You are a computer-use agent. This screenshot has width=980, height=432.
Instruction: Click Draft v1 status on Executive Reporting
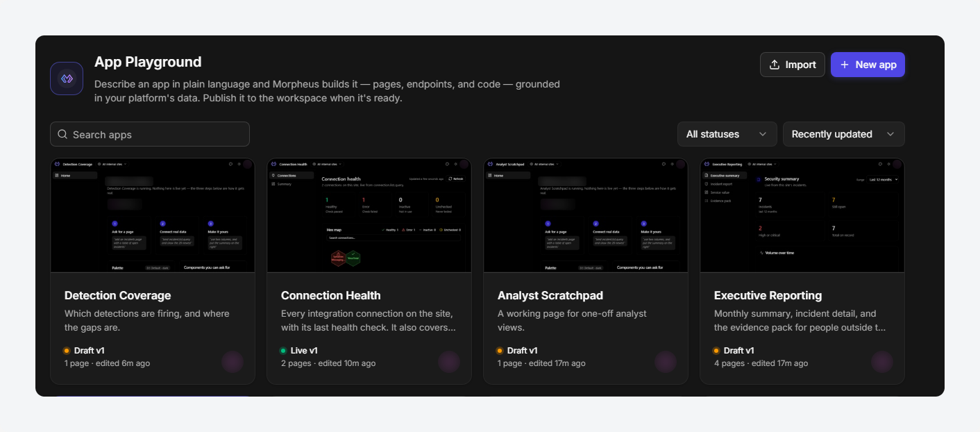734,351
